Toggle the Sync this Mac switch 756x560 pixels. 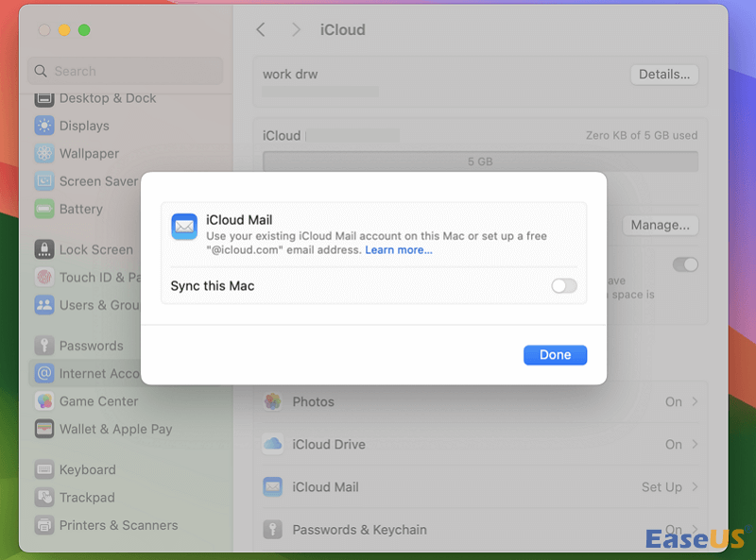[564, 286]
